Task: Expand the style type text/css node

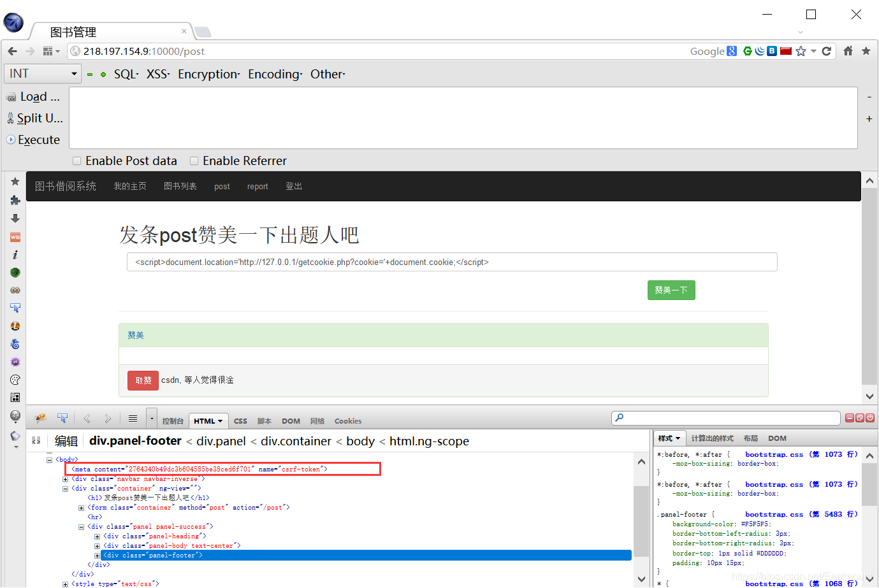Action: click(x=65, y=584)
